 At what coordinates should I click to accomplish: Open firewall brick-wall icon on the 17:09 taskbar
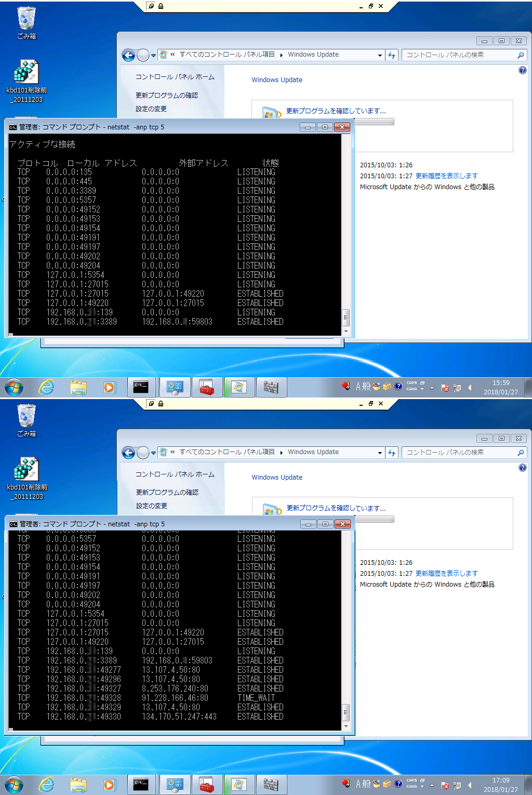271,785
